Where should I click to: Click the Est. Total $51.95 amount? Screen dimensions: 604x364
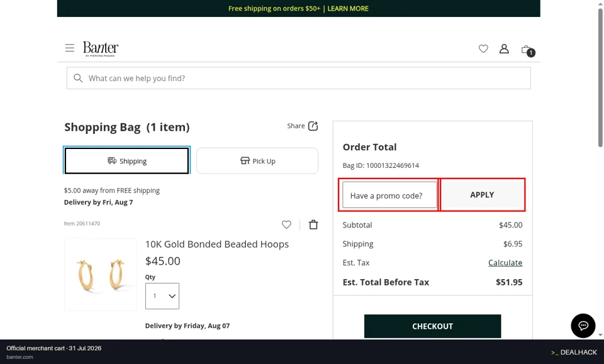[x=509, y=282]
